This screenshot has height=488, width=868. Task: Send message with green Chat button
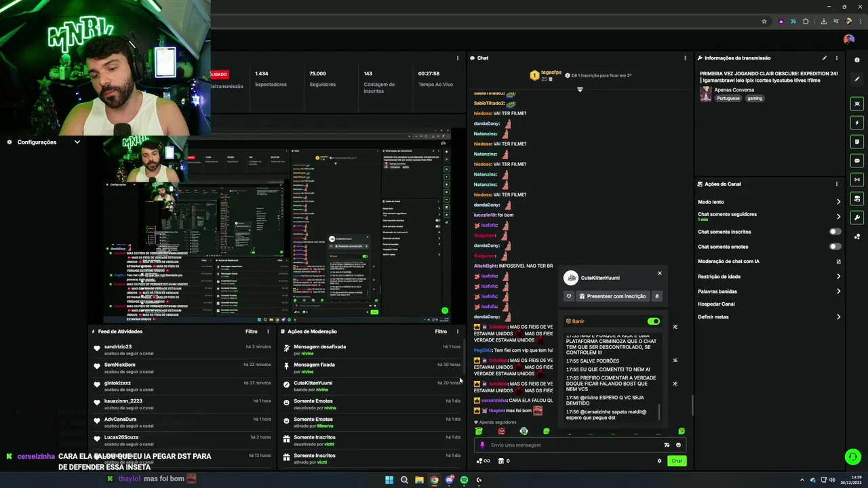(676, 461)
